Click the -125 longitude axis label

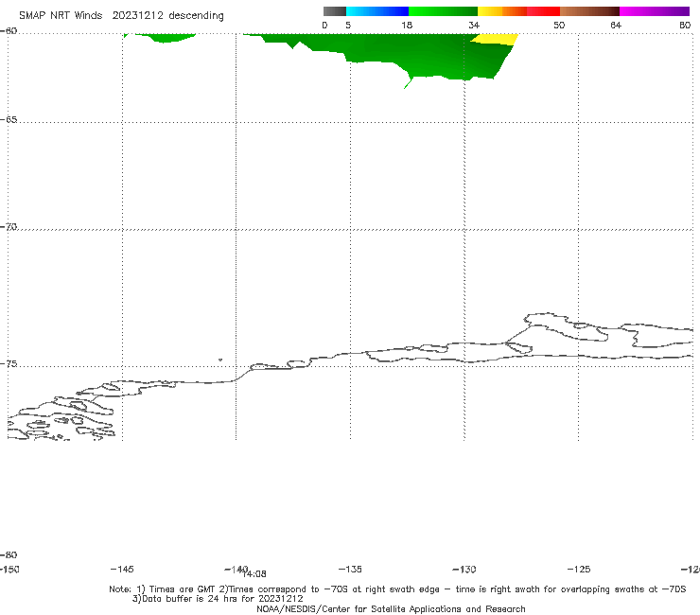(579, 570)
